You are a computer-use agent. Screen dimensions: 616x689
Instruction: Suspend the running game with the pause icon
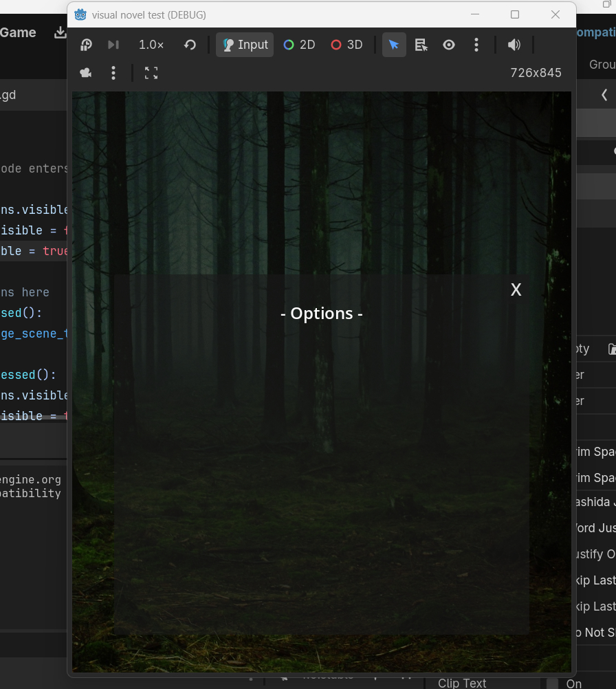[86, 45]
